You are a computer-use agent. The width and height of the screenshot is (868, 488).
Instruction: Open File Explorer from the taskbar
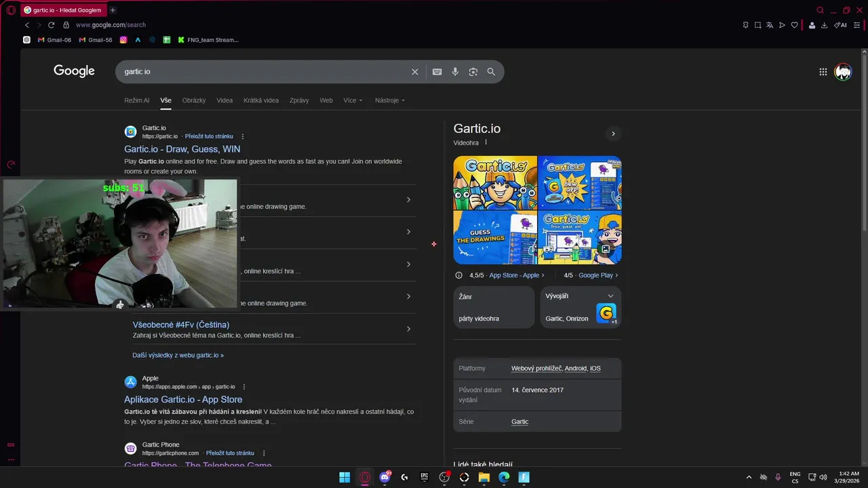(x=484, y=477)
